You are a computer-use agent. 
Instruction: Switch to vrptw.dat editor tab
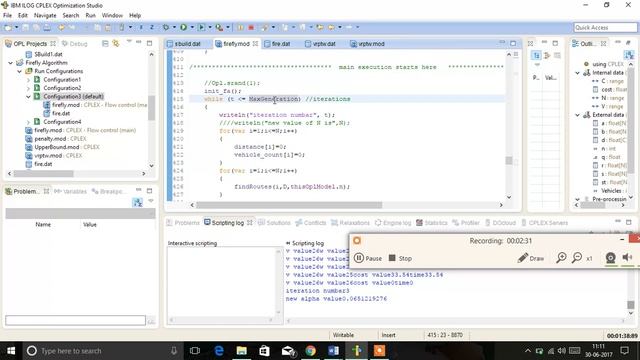[320, 44]
